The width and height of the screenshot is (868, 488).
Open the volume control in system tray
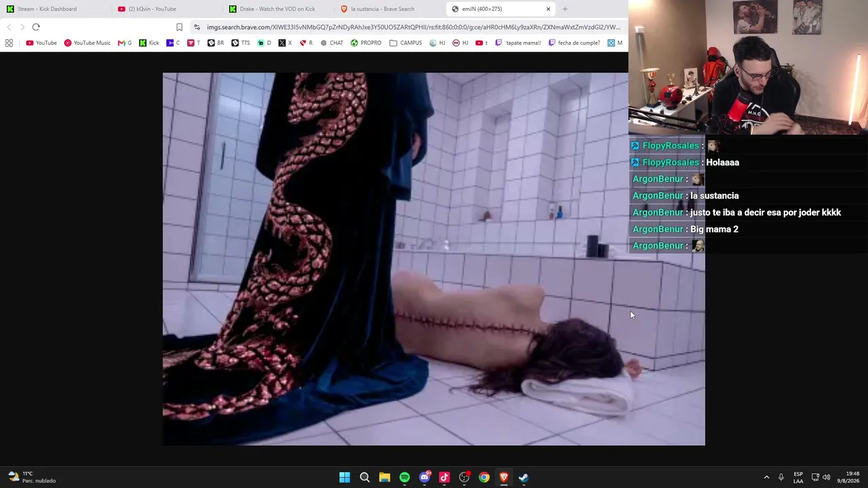pyautogui.click(x=827, y=477)
